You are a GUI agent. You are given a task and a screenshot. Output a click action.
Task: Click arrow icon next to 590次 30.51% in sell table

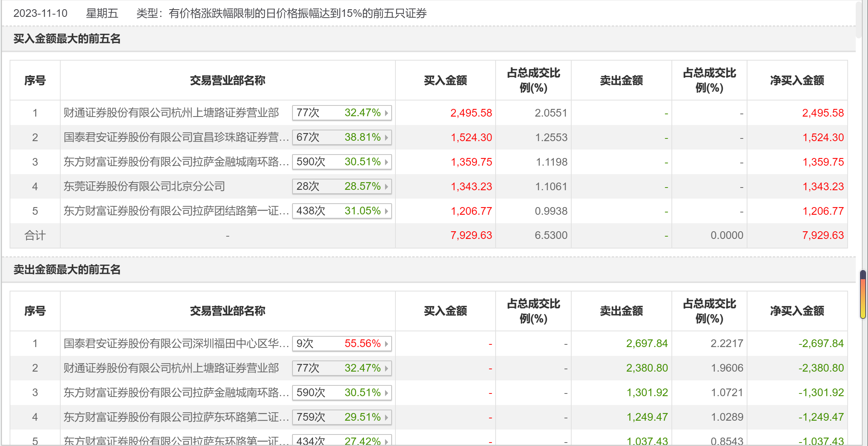[x=386, y=393]
